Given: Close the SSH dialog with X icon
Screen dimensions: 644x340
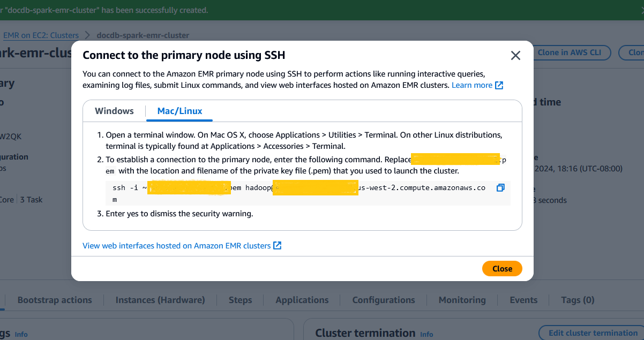Looking at the screenshot, I should click(x=515, y=55).
